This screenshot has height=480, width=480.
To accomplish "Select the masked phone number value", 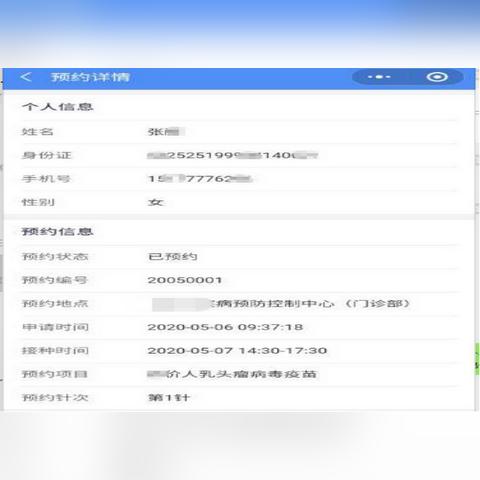I will click(200, 179).
